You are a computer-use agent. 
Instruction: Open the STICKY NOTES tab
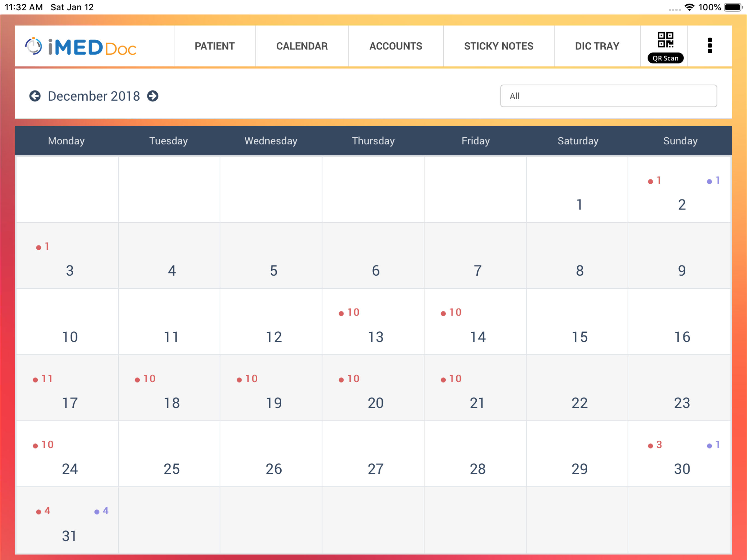(498, 46)
